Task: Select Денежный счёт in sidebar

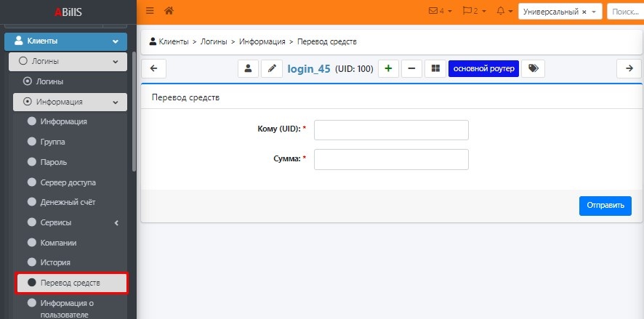Action: [68, 202]
